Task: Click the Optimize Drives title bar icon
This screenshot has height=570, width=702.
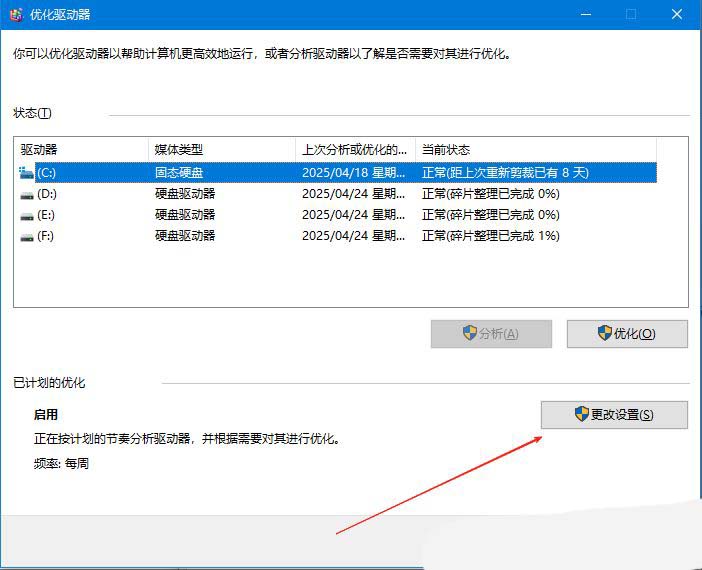Action: (15, 14)
